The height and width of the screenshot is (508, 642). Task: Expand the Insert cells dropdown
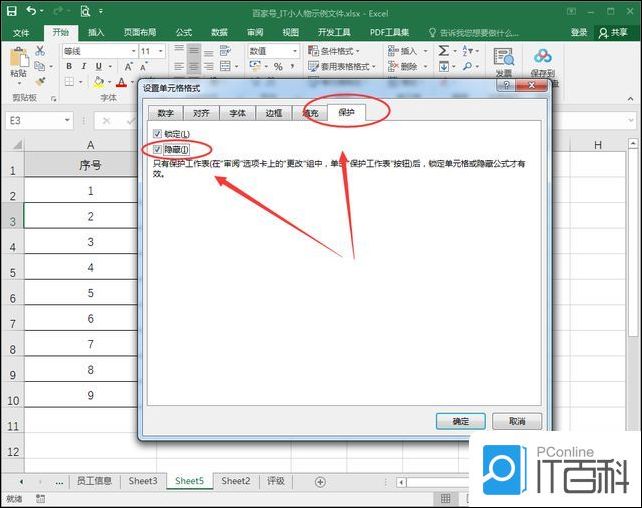(x=425, y=51)
